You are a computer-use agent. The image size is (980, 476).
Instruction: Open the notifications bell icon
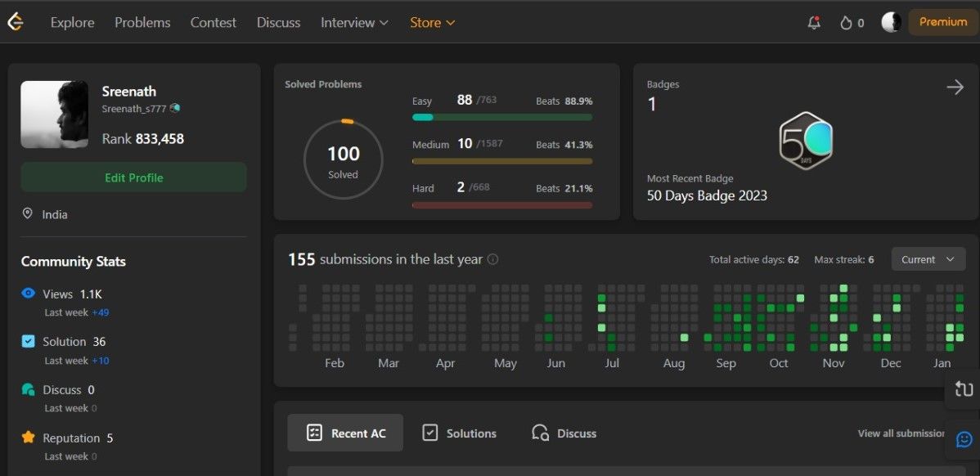(813, 23)
